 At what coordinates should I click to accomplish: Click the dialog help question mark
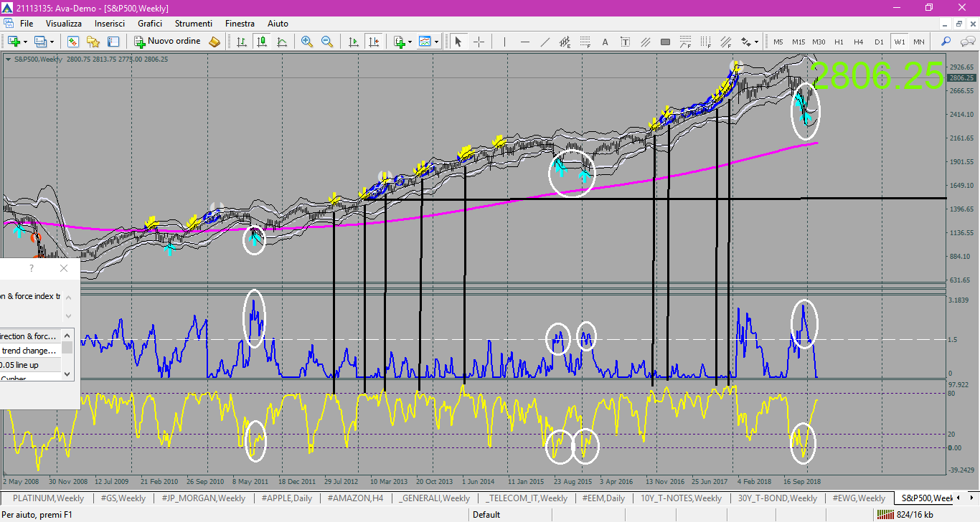[x=31, y=268]
